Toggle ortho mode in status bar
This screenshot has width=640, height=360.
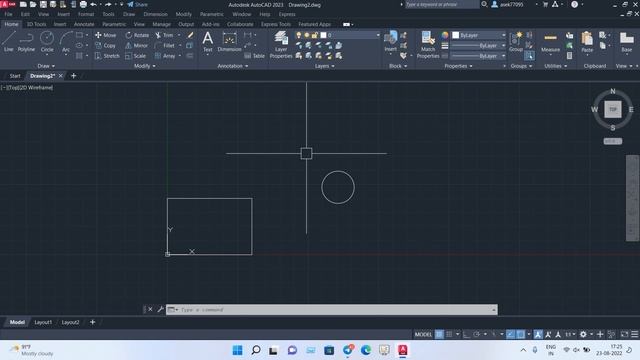pos(466,334)
